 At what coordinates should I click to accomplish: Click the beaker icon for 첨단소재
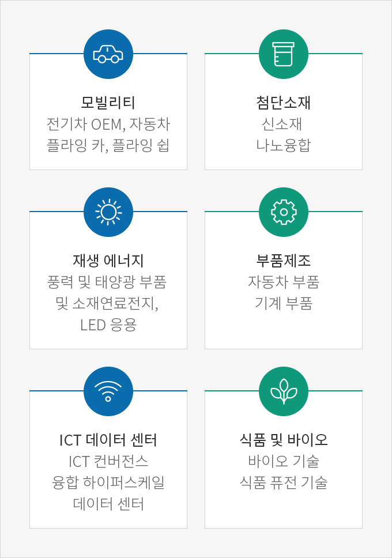point(284,54)
